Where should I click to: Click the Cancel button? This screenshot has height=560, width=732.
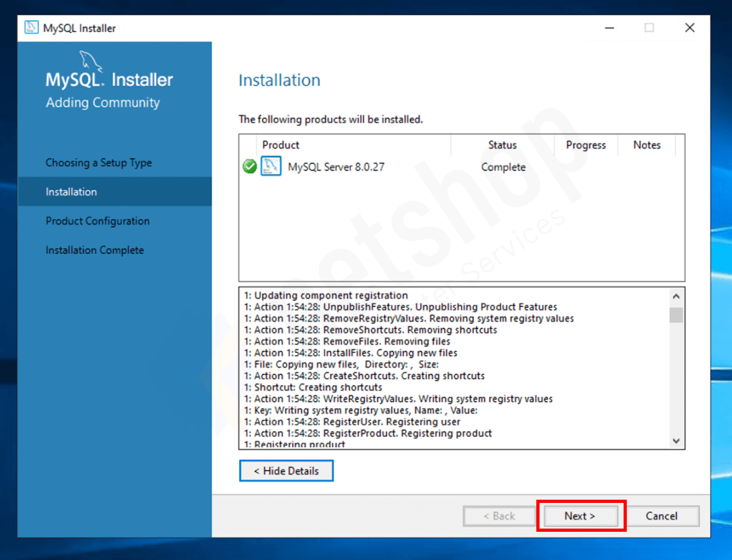(x=663, y=516)
